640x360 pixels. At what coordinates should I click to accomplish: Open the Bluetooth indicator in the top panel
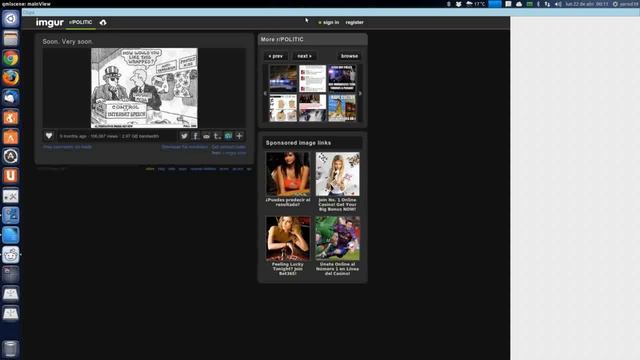pos(538,4)
